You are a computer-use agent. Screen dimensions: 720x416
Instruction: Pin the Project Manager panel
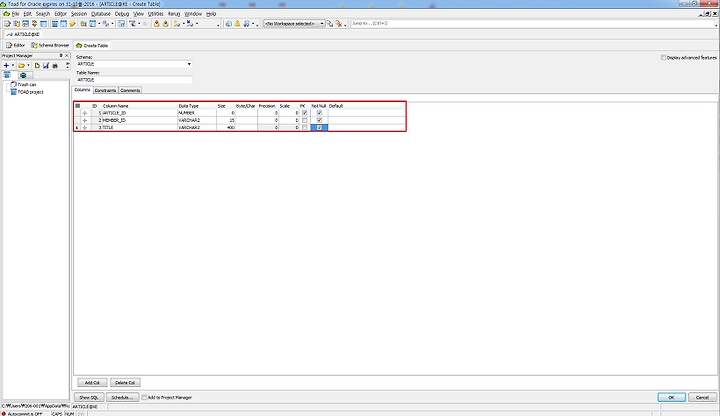(61, 56)
